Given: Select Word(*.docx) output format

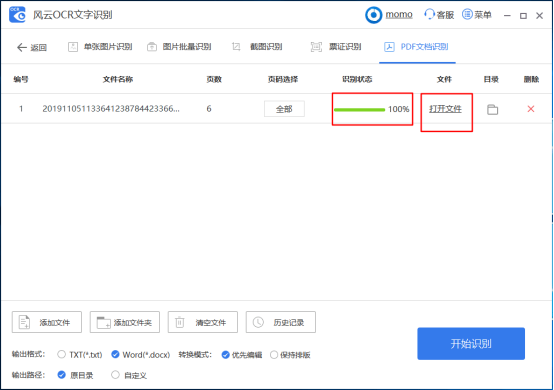Looking at the screenshot, I should coord(141,354).
